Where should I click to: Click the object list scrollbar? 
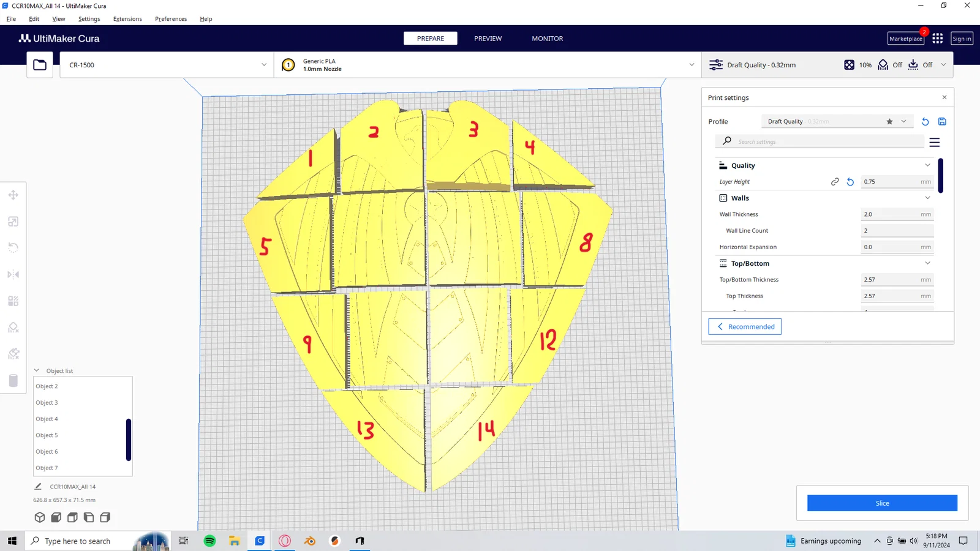coord(129,440)
